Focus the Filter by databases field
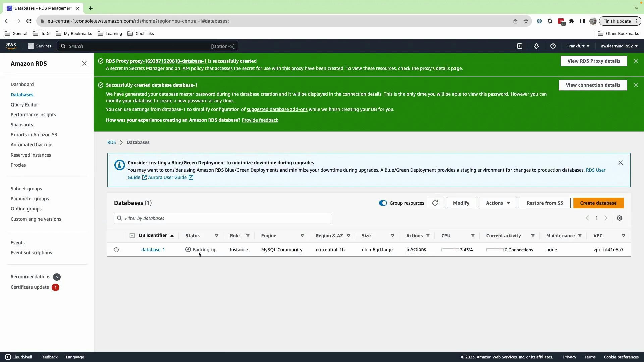This screenshot has width=644, height=362. [223, 218]
